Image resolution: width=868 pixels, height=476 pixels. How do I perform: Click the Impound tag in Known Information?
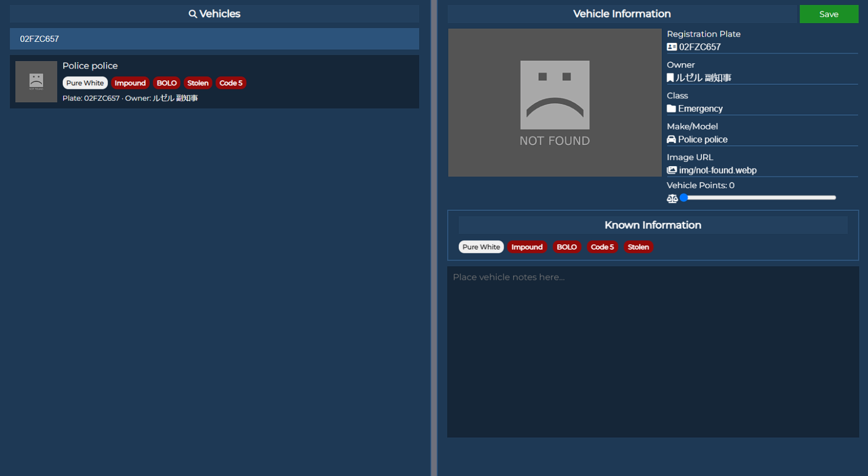coord(527,247)
